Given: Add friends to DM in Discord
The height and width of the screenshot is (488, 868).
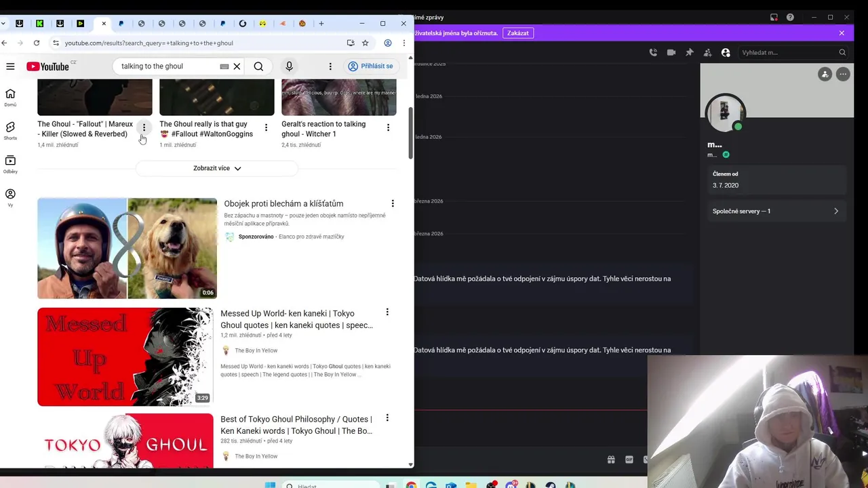Looking at the screenshot, I should (x=707, y=52).
